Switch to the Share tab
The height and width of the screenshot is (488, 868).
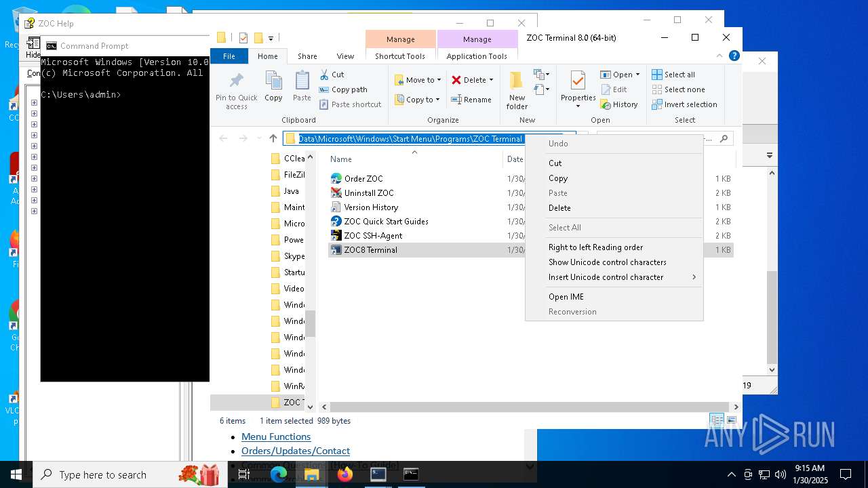307,56
